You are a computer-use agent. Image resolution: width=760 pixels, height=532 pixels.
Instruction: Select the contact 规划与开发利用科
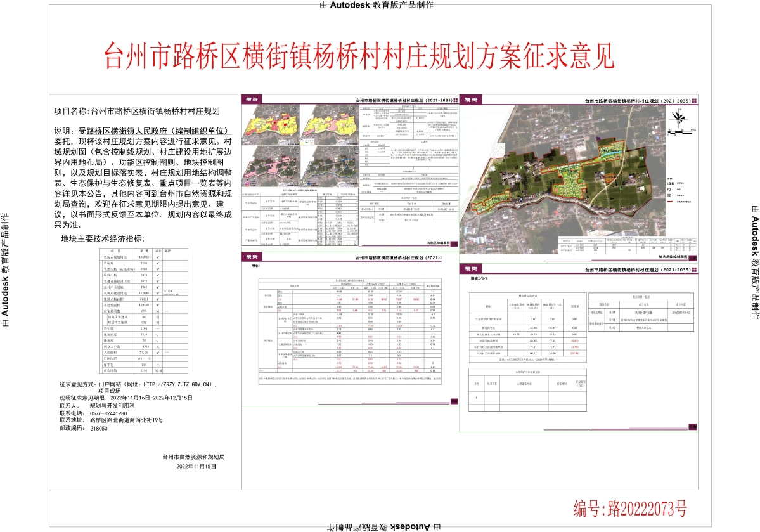[x=112, y=405]
